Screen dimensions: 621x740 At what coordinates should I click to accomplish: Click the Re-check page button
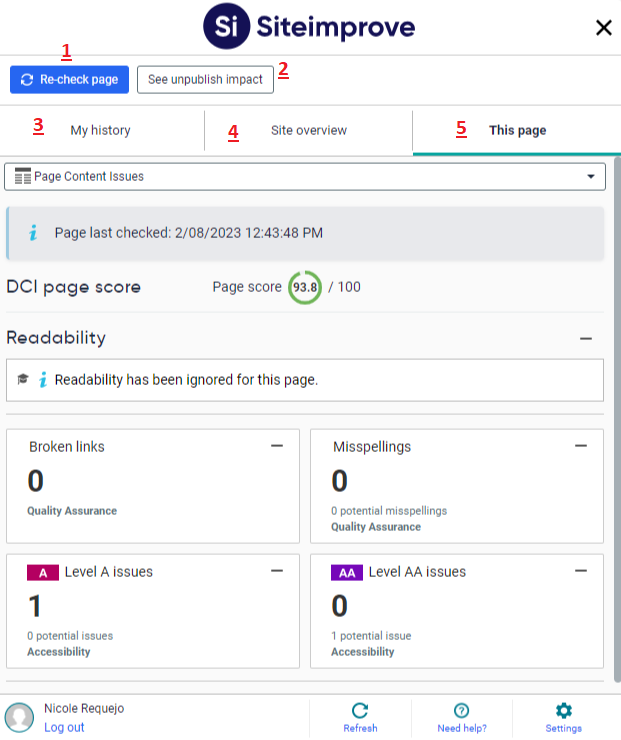tap(69, 79)
